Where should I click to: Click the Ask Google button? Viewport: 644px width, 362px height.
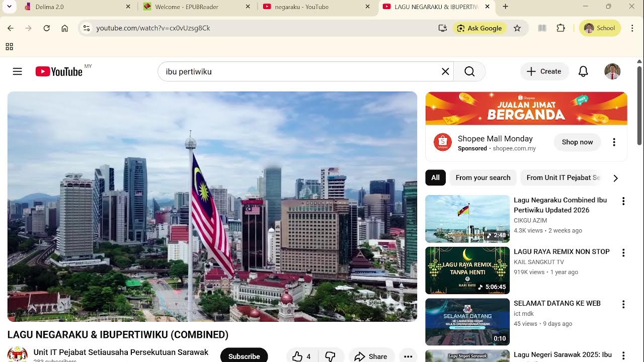[479, 28]
